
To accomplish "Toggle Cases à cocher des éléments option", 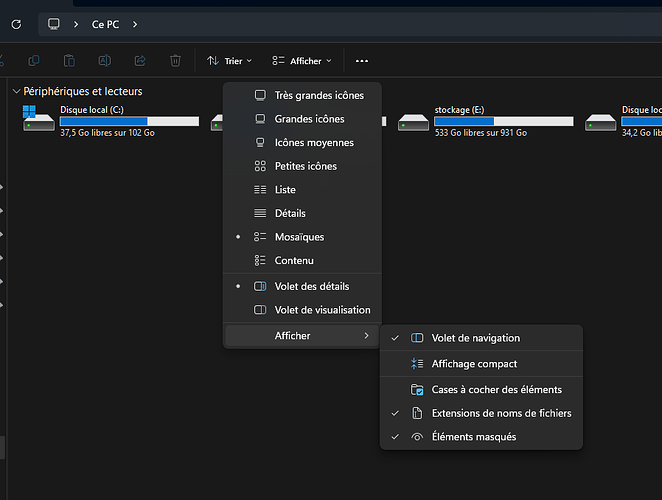I will coord(496,389).
